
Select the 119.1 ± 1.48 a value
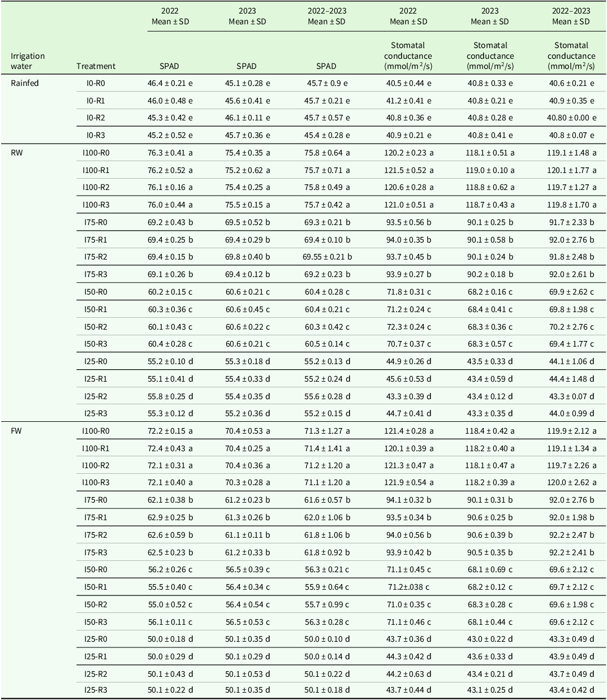pos(571,153)
